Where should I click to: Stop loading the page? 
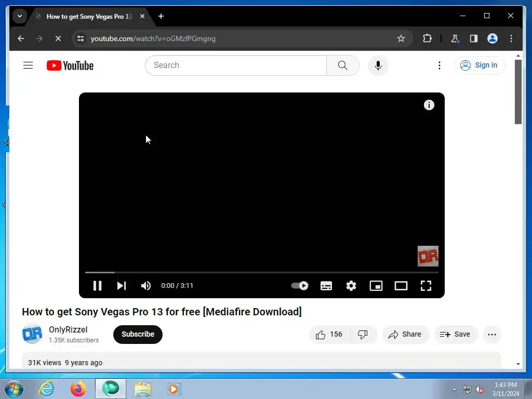(x=58, y=38)
